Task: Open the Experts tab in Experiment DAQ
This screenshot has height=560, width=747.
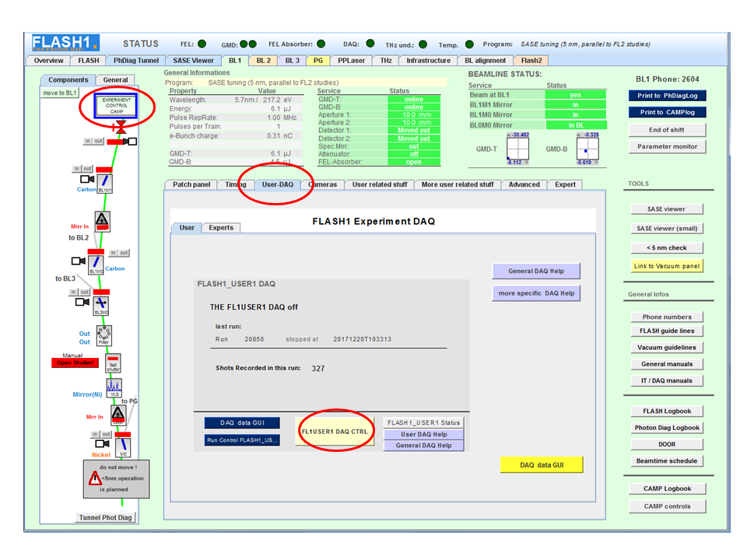Action: point(221,228)
